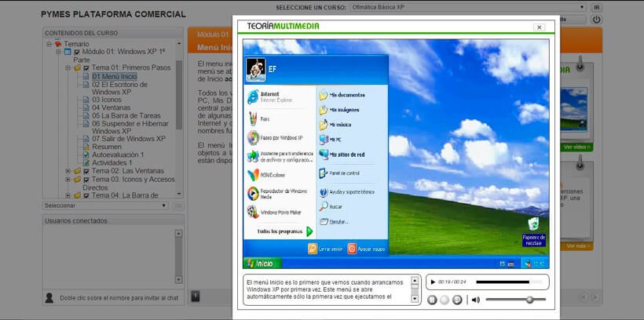The width and height of the screenshot is (644, 320).
Task: Open the Seleccionar dropdown
Action: pyautogui.click(x=105, y=205)
